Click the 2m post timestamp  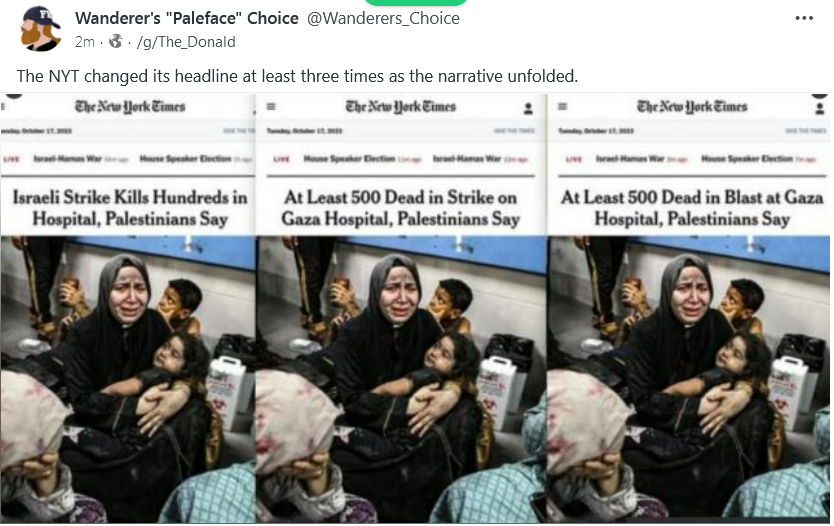[85, 42]
